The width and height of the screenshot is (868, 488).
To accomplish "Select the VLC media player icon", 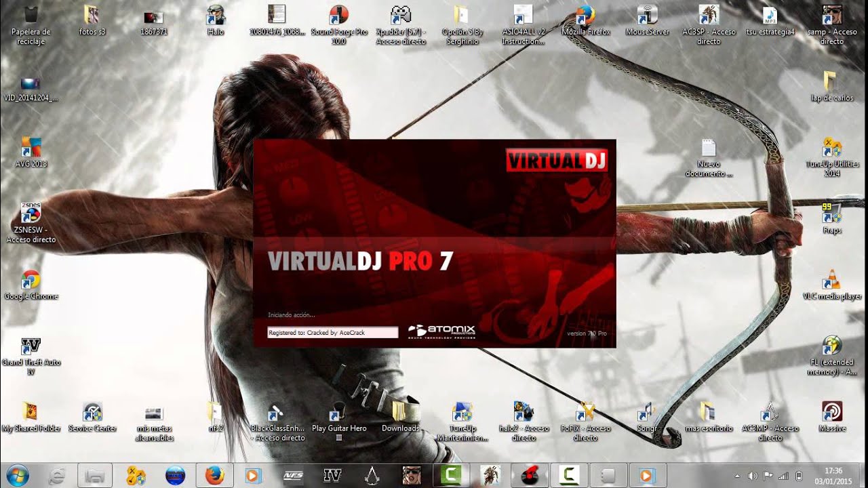I will click(832, 285).
